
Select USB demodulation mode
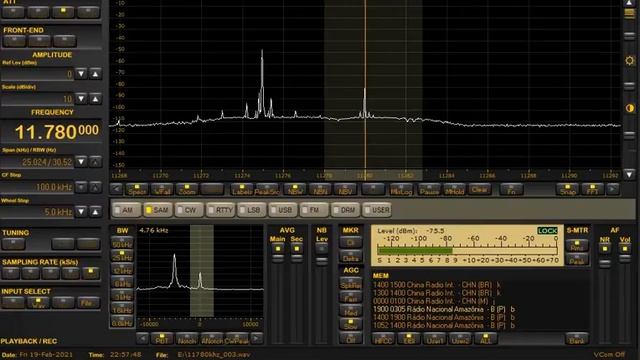pos(283,210)
